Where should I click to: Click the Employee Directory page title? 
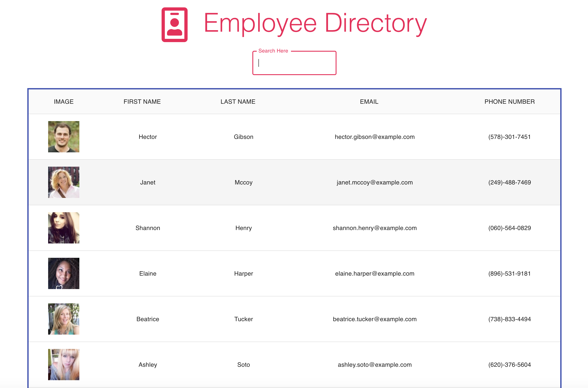[314, 23]
